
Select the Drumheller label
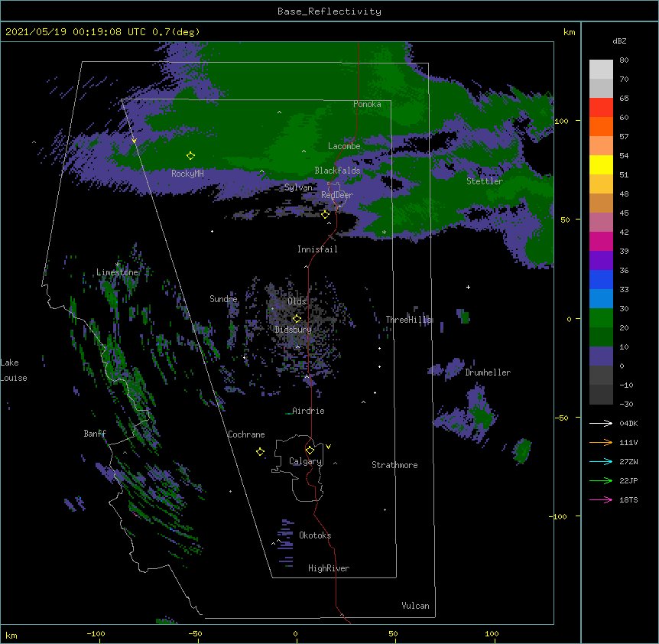(488, 372)
